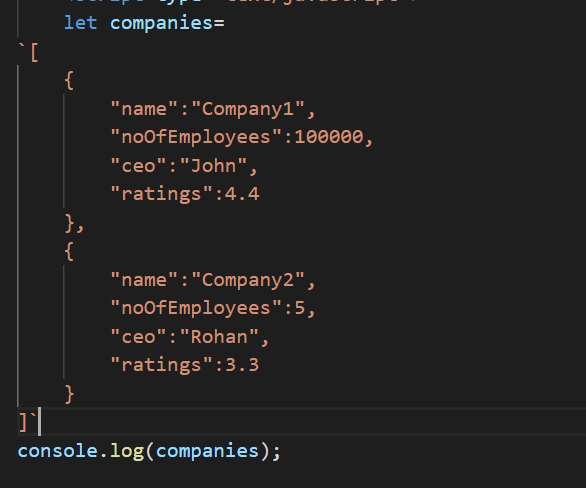
Task: Click the 'let' keyword
Action: [x=81, y=23]
